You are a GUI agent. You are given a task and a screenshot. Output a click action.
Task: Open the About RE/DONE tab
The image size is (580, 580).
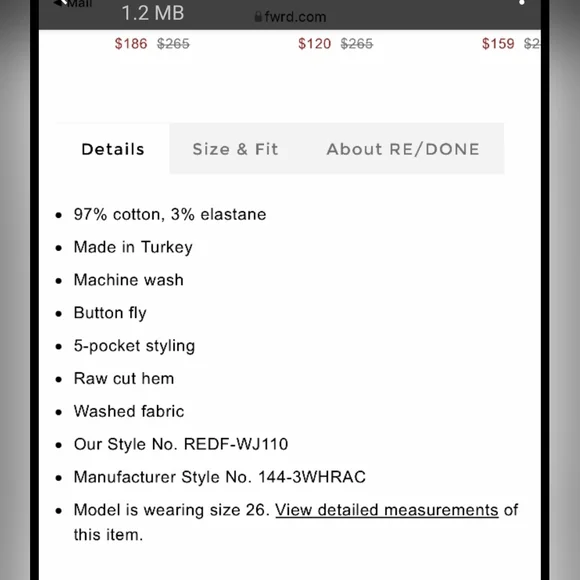coord(403,149)
